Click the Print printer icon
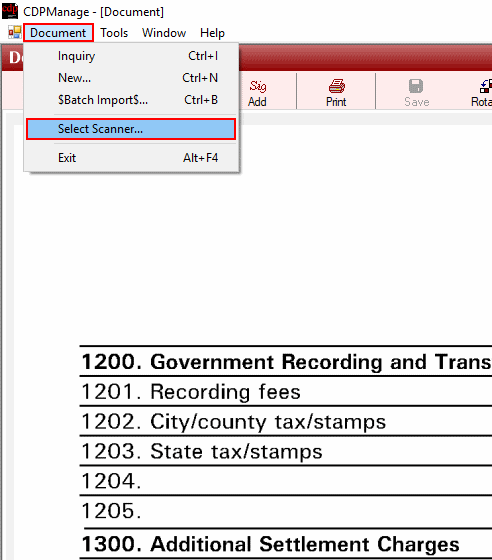The width and height of the screenshot is (492, 560). point(336,86)
